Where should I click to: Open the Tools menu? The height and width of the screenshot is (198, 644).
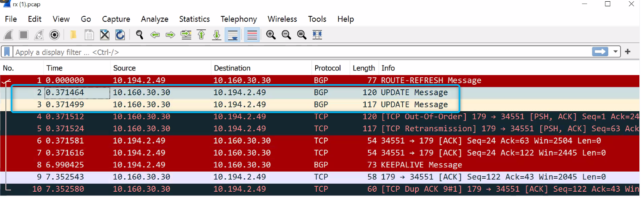click(x=317, y=19)
